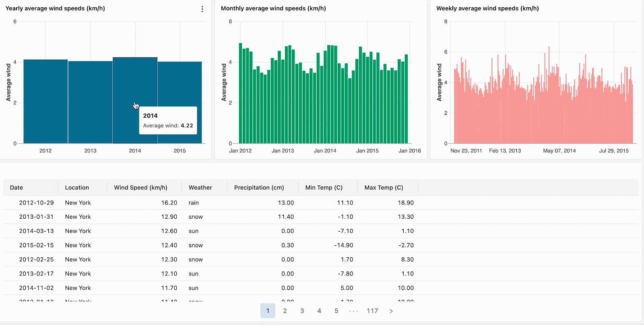Open the yearly chart kebab menu
The image size is (644, 325).
point(202,9)
